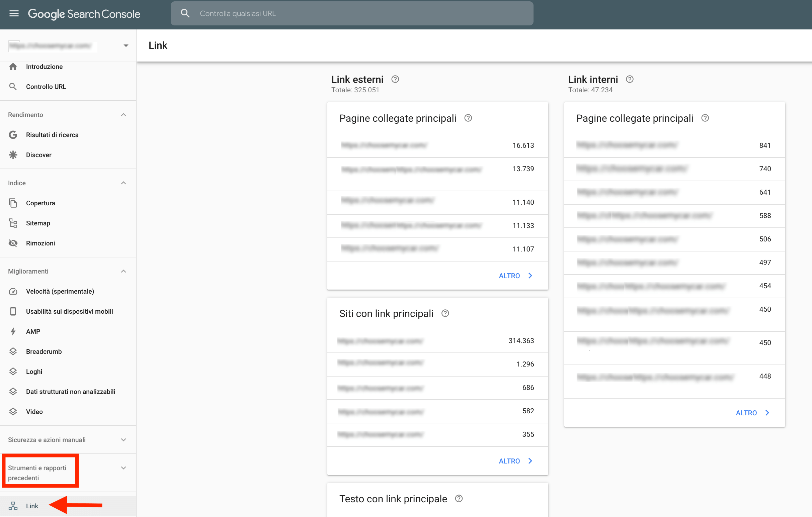Click ALTRO under external Pagine collegate principali

click(515, 276)
